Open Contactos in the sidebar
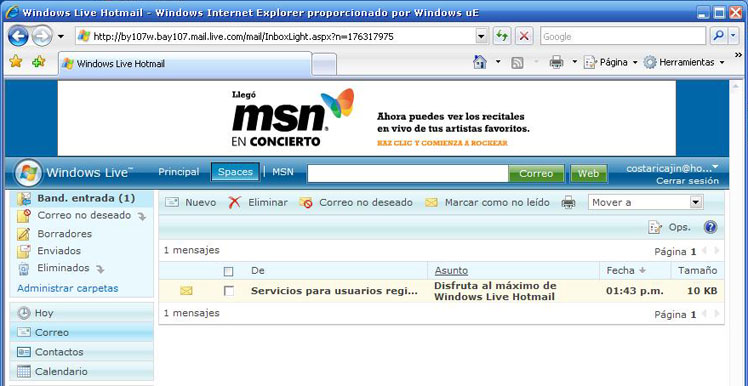The image size is (748, 386). tap(81, 352)
